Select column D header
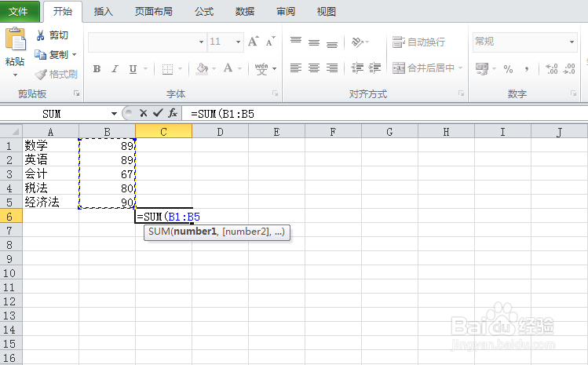The image size is (588, 365). (x=220, y=132)
